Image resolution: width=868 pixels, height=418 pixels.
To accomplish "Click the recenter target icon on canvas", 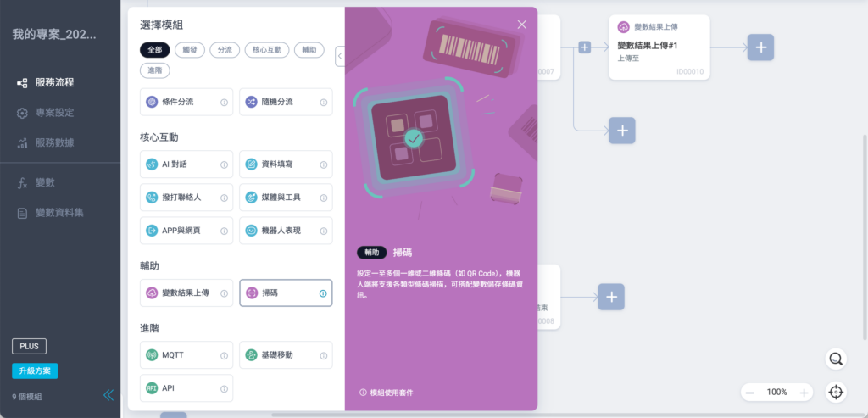I will point(835,392).
